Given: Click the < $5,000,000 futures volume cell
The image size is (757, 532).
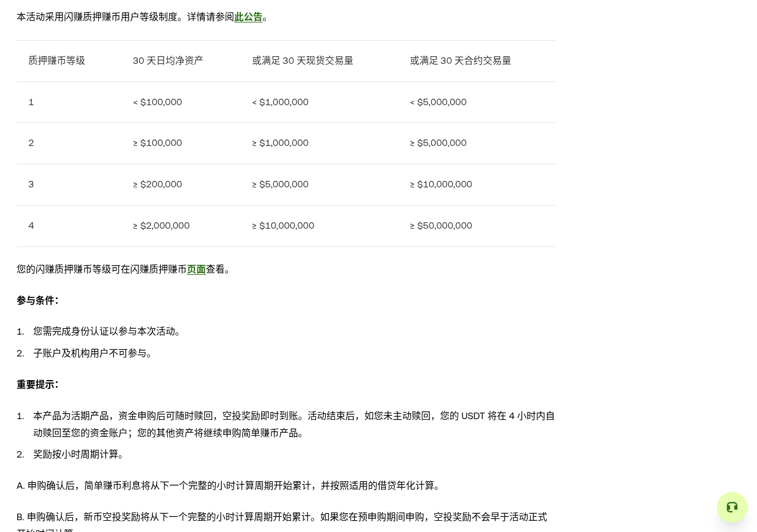Looking at the screenshot, I should click(x=438, y=102).
